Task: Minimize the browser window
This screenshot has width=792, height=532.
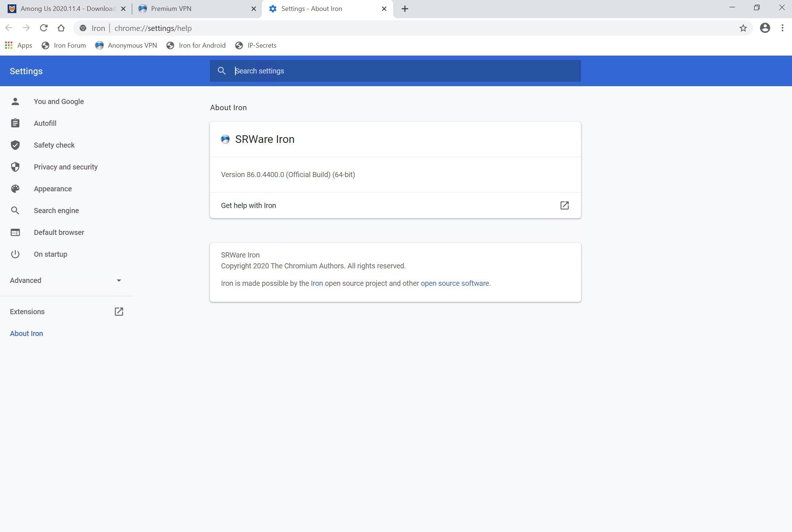Action: [732, 8]
